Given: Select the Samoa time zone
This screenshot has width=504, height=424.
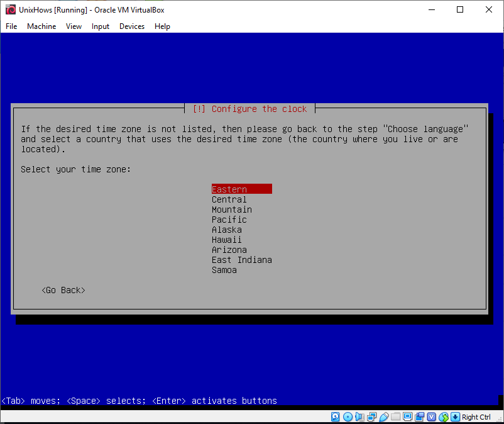Looking at the screenshot, I should 242,270.
